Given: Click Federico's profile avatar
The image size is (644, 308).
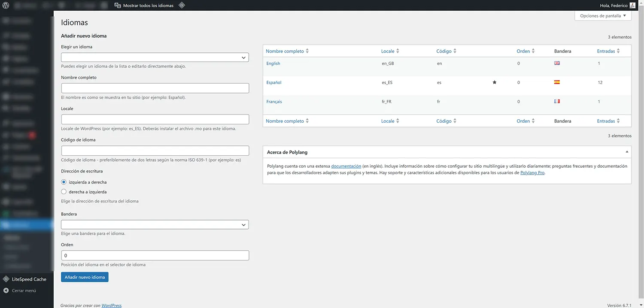Looking at the screenshot, I should pyautogui.click(x=632, y=5).
